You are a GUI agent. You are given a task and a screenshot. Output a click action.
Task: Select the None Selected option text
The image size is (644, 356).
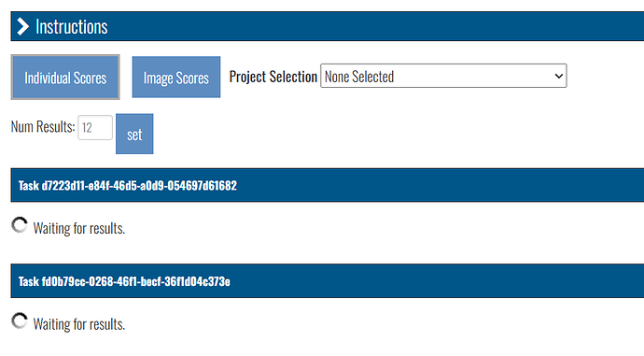359,77
